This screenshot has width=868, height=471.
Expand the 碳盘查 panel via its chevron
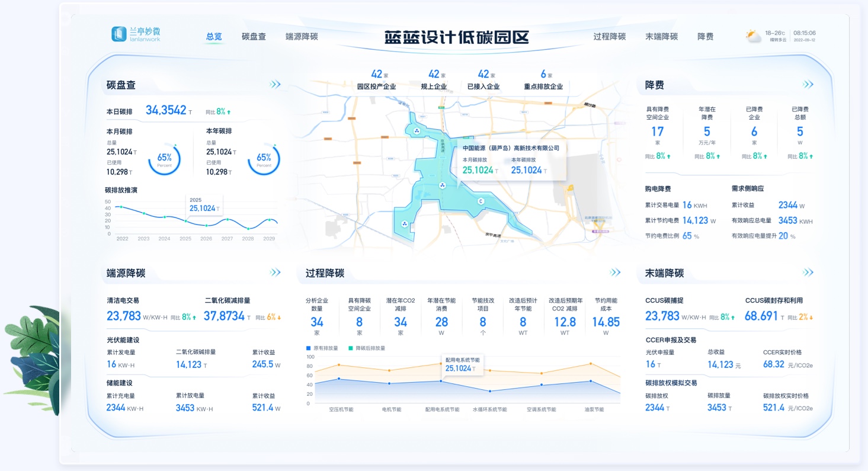pos(274,84)
